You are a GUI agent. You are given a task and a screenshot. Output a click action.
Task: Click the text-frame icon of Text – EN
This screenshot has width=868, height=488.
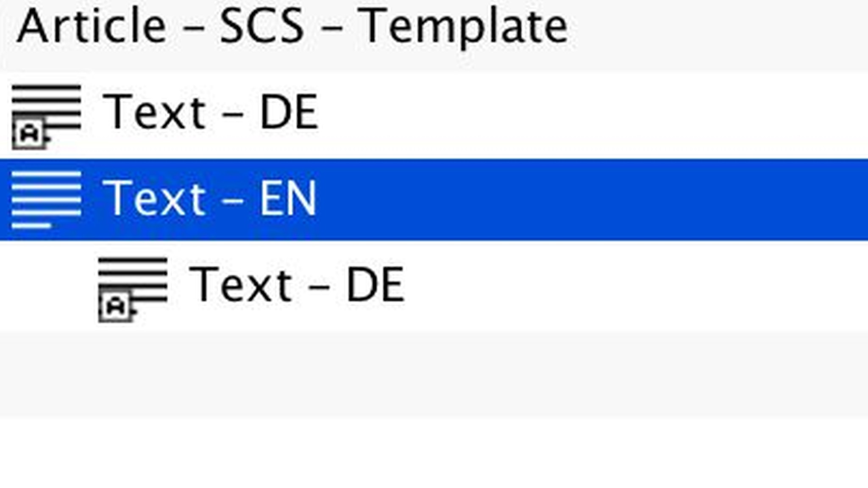click(x=47, y=199)
